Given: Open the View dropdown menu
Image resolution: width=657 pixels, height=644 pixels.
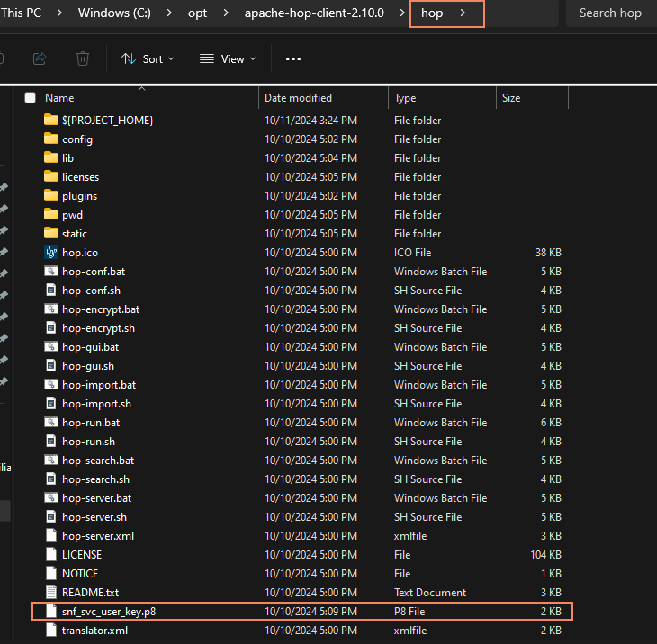Looking at the screenshot, I should click(228, 58).
